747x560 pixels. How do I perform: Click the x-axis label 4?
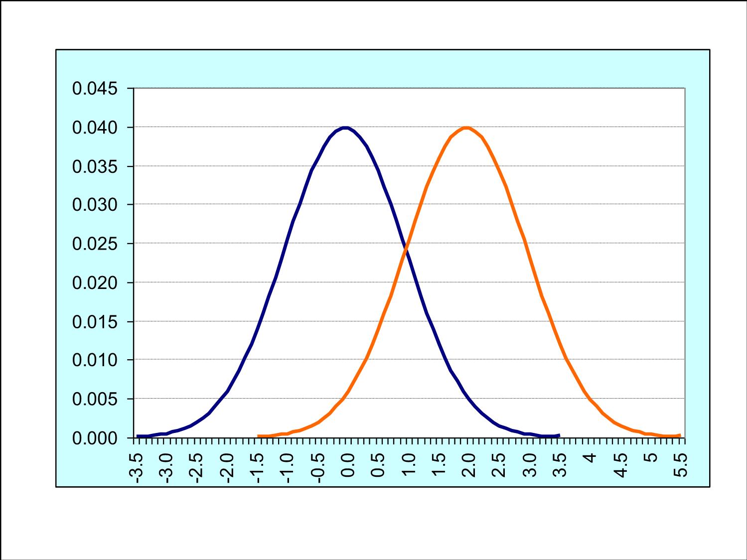[590, 457]
